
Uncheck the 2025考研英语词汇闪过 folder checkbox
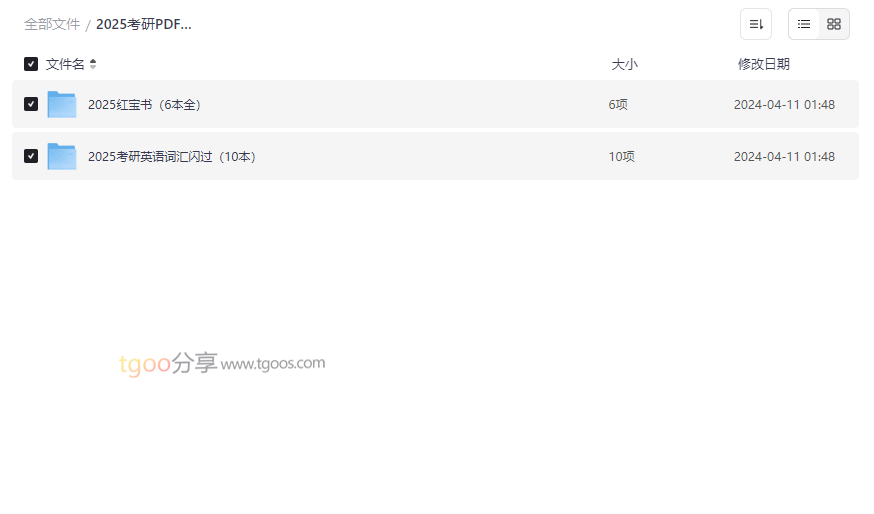[31, 156]
